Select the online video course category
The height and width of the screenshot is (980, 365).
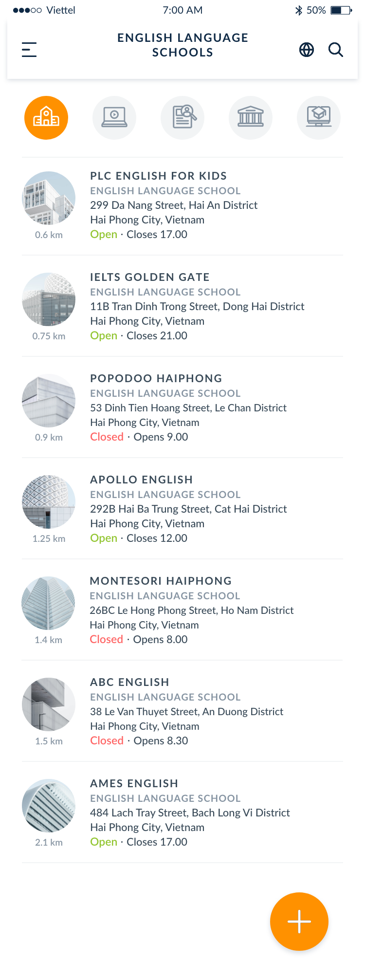[x=114, y=118]
